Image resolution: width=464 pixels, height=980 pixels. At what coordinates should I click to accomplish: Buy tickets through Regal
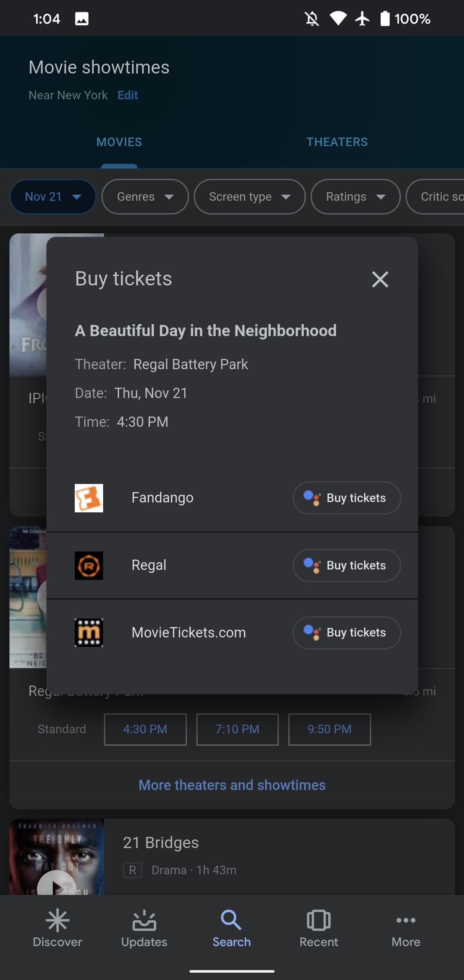click(346, 565)
